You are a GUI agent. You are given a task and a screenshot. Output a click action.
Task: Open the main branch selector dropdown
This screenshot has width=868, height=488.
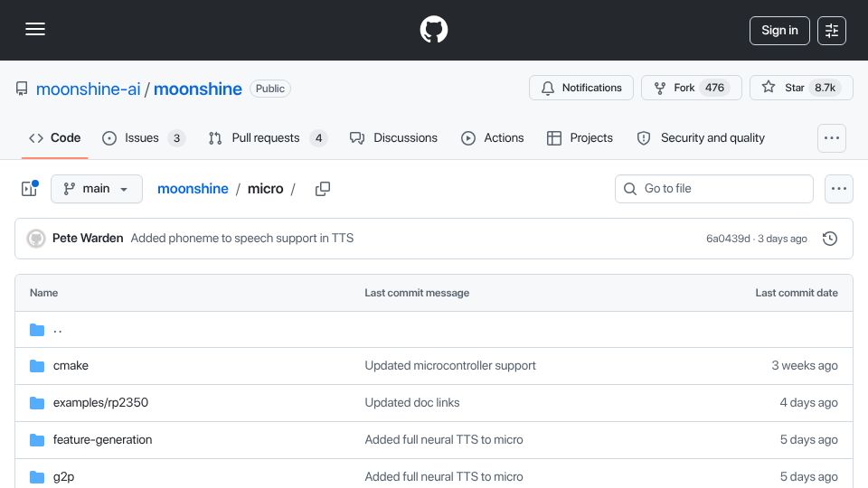97,189
